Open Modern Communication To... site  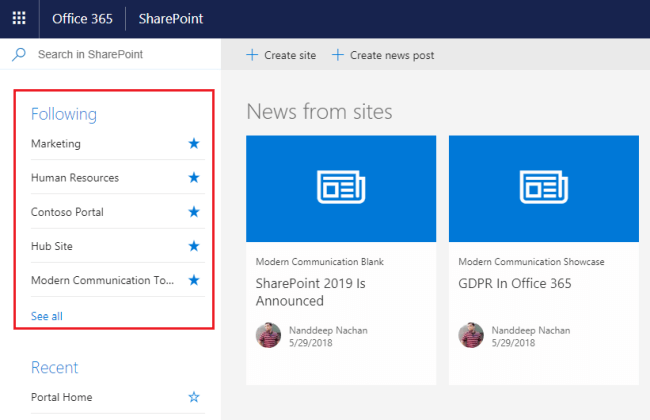[x=102, y=280]
